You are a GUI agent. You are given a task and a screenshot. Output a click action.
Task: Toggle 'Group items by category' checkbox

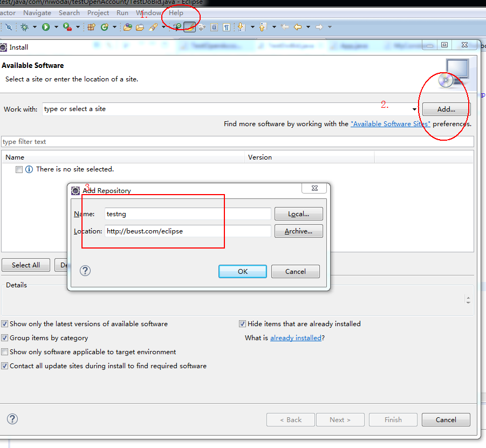tap(5, 337)
